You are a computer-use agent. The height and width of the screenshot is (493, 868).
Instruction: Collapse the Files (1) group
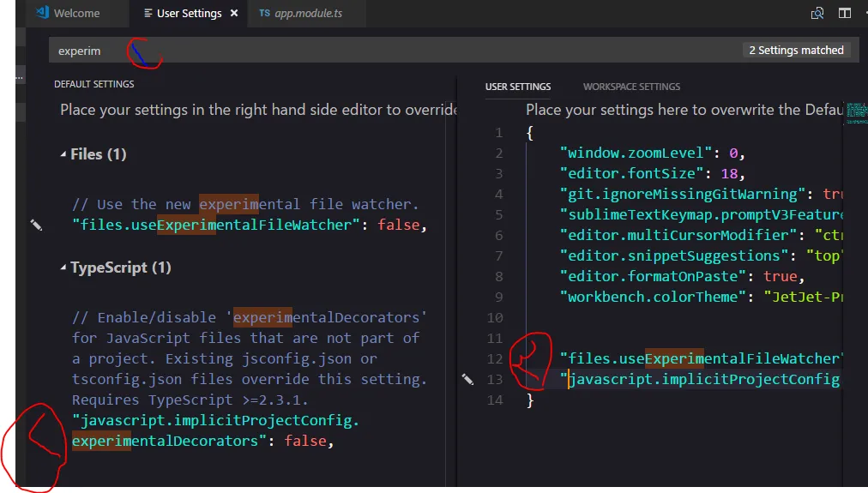63,154
